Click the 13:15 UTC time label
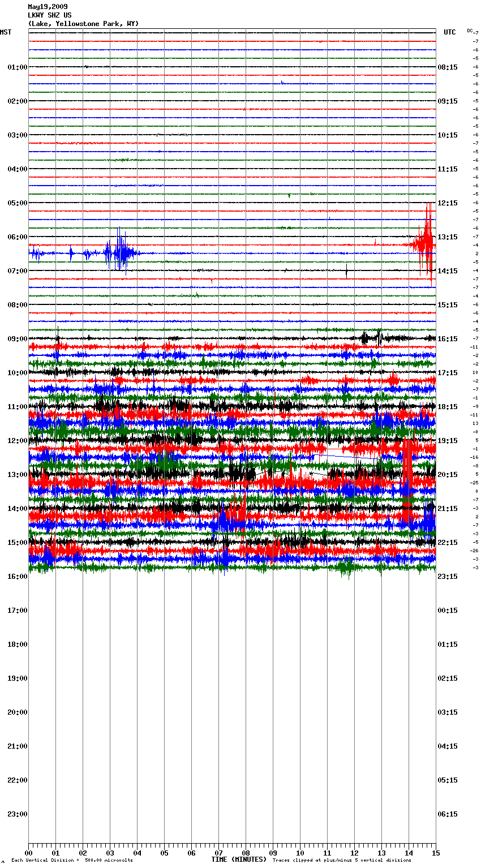Image resolution: width=481 pixels, height=868 pixels. click(x=448, y=237)
